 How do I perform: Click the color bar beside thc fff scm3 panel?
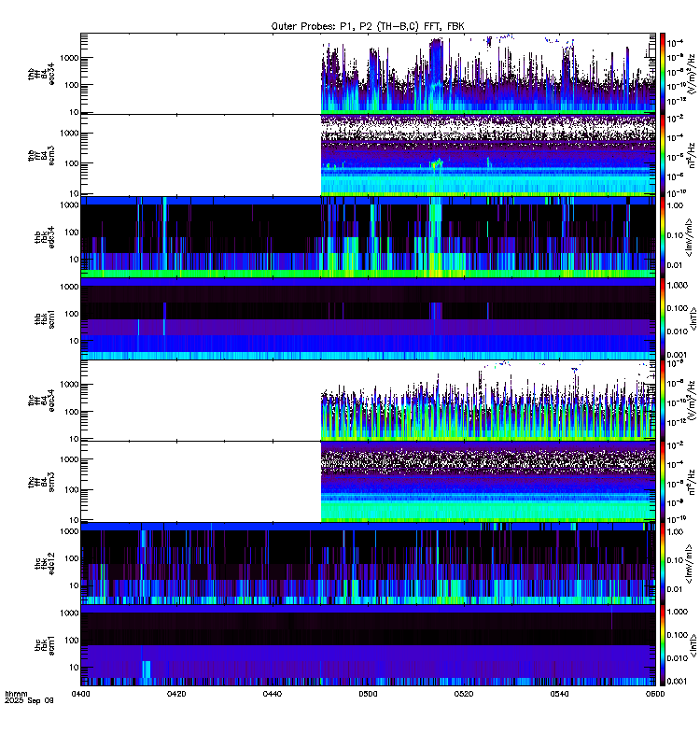662,482
